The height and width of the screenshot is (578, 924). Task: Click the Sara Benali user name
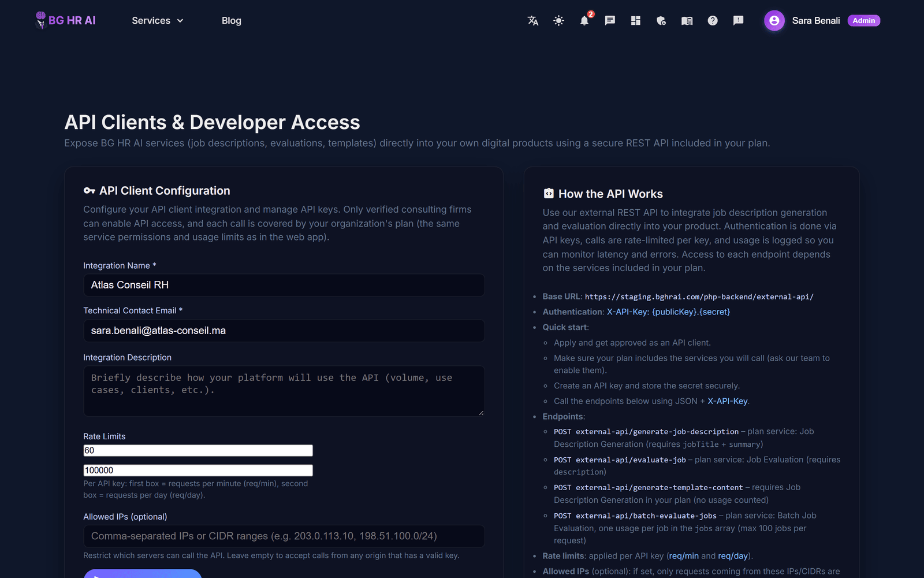(x=815, y=21)
